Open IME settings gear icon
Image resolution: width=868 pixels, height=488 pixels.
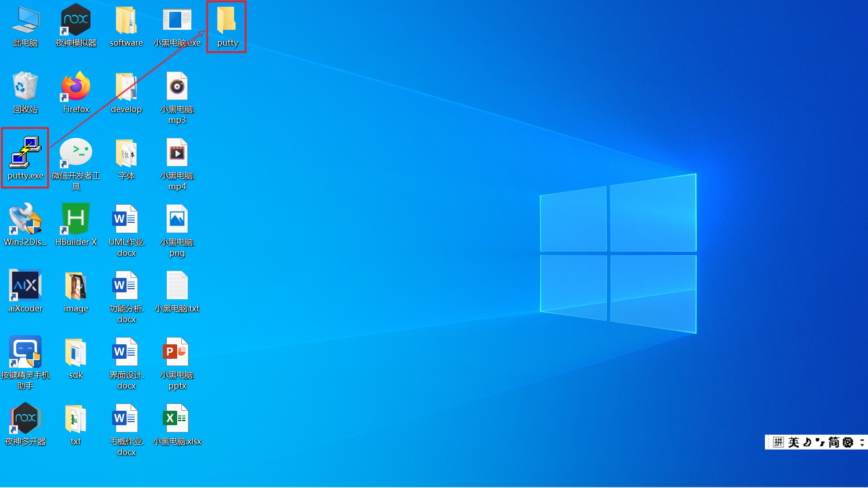pyautogui.click(x=848, y=442)
